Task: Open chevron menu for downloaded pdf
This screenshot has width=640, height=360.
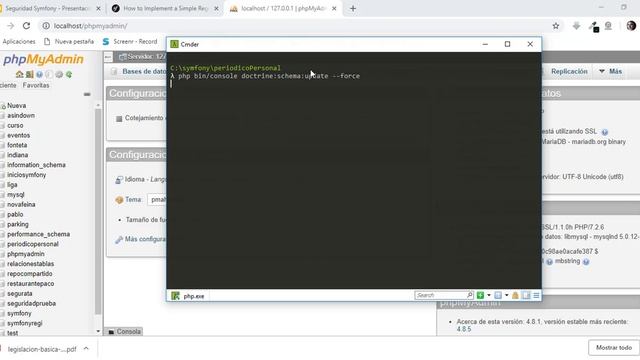Action: tap(86, 349)
